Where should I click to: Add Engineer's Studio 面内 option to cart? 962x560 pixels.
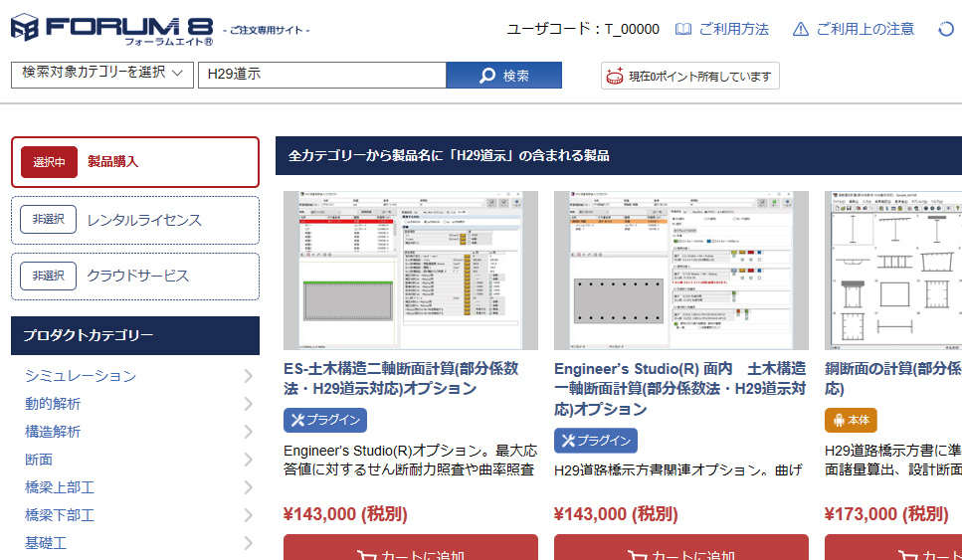pos(681,547)
